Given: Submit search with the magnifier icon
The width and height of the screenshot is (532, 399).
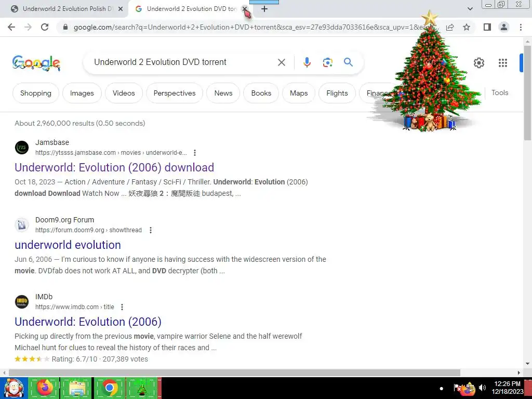Looking at the screenshot, I should [x=349, y=62].
